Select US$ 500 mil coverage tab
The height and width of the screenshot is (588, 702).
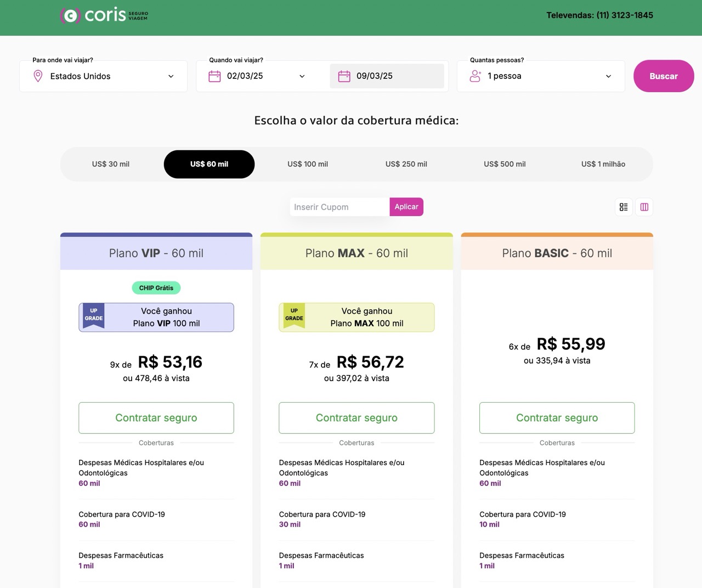coord(505,164)
